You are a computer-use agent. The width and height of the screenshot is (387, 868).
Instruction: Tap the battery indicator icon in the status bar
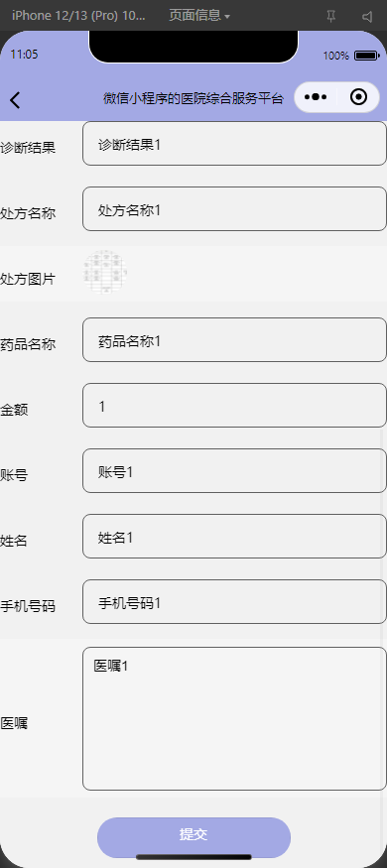pos(365,56)
